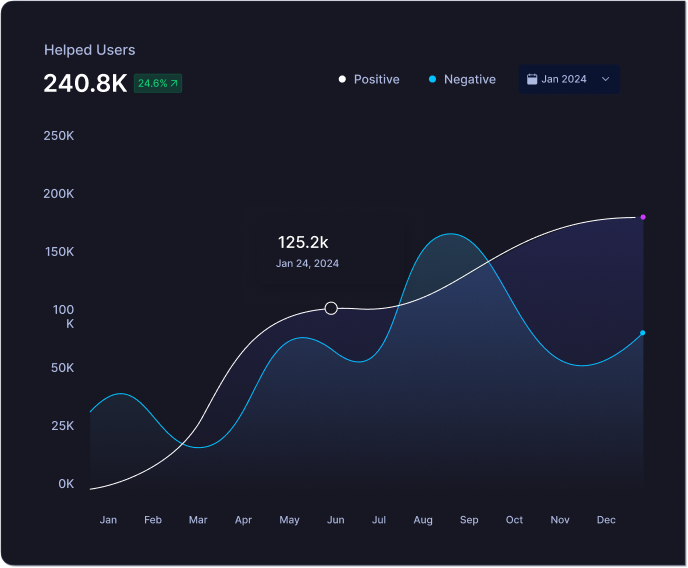Click the 24.6% growth badge
The image size is (688, 568).
tap(158, 84)
